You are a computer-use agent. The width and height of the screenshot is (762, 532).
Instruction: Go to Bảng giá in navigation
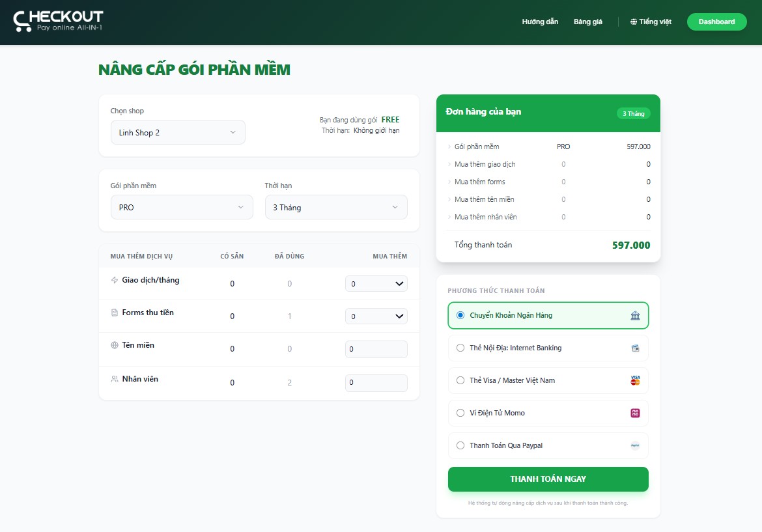click(x=587, y=22)
